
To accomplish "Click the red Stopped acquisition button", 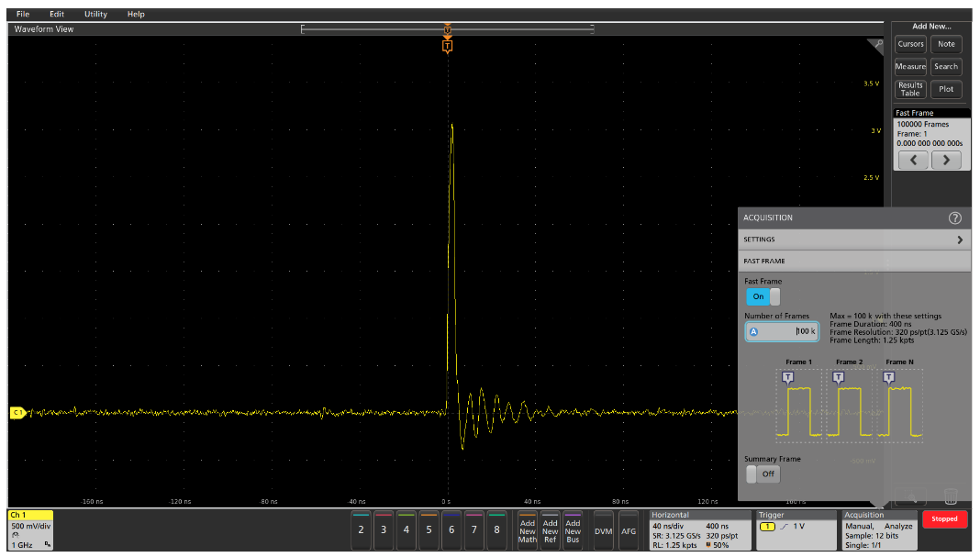I will 944,519.
